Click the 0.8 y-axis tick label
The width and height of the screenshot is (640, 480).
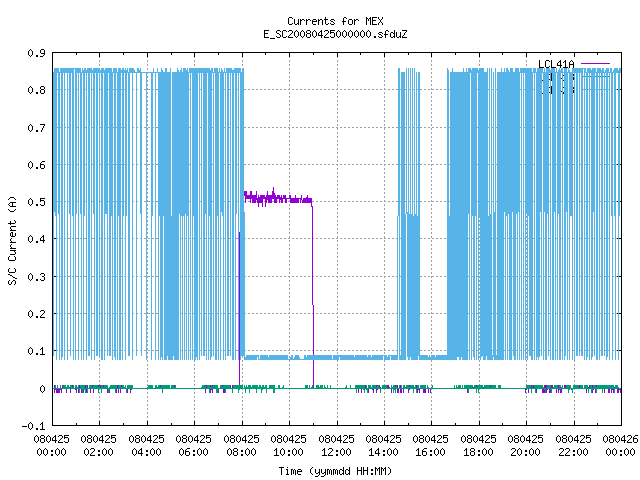click(36, 90)
